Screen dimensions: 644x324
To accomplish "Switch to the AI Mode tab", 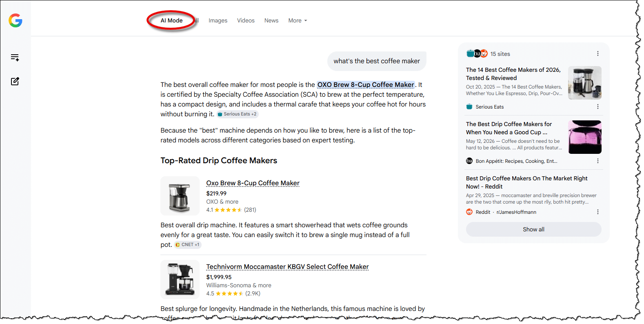I will pos(171,20).
